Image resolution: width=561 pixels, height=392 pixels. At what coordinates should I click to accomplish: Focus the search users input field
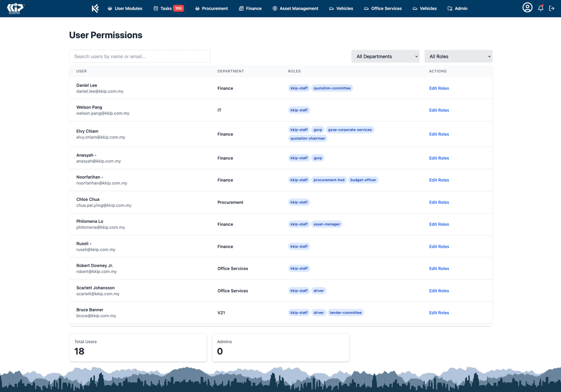140,57
